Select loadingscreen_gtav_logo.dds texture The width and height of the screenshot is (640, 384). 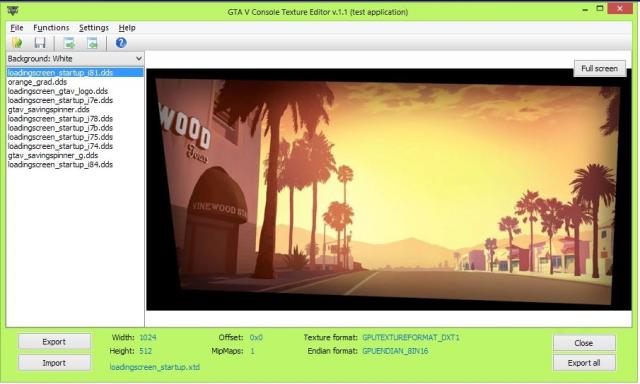pos(58,91)
